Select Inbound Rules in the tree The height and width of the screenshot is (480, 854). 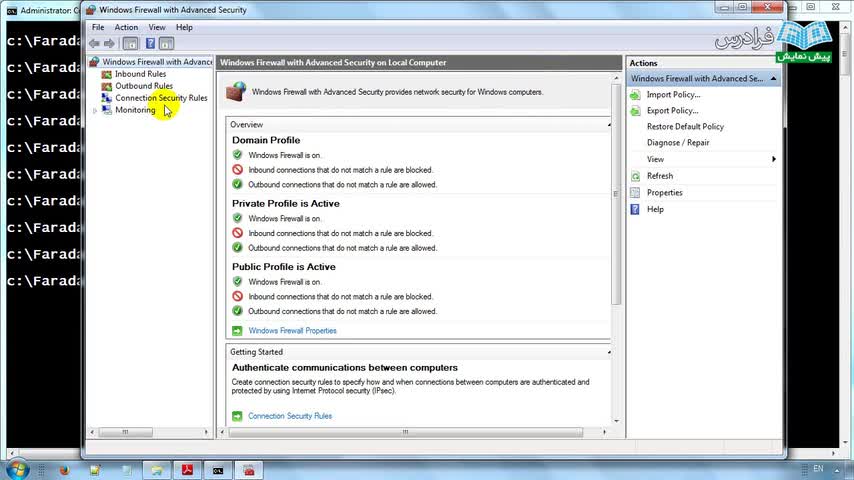pos(141,74)
